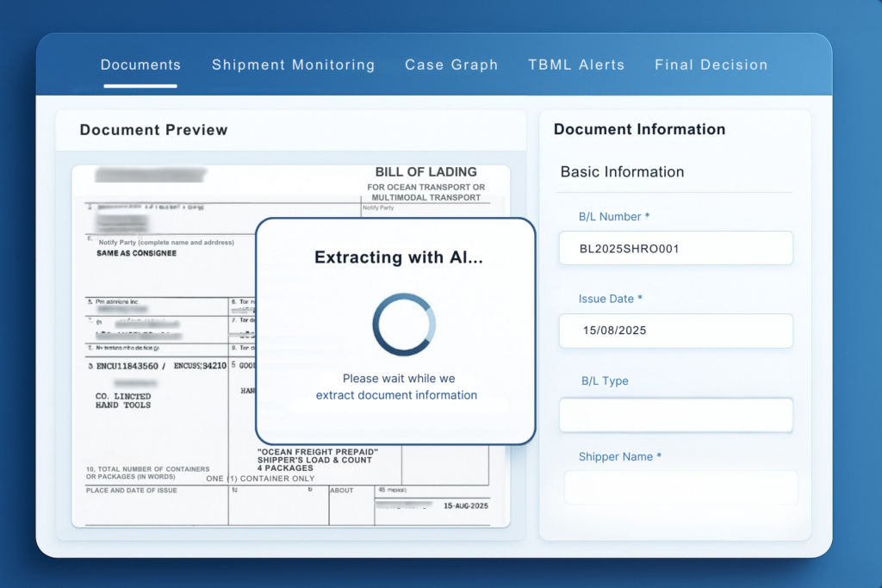This screenshot has width=882, height=588.
Task: Click the Document Preview panel header
Action: click(153, 130)
